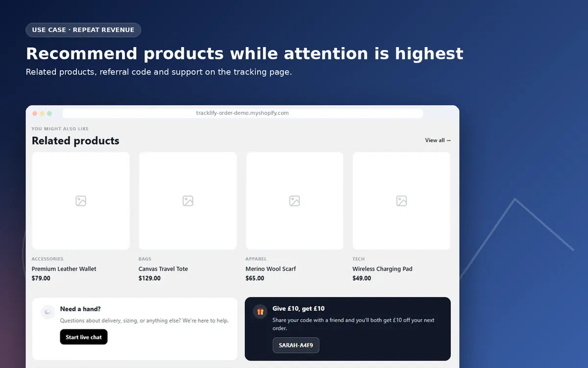Copy the SARAH-A4F9 referral code
The width and height of the screenshot is (588, 368).
(x=296, y=345)
